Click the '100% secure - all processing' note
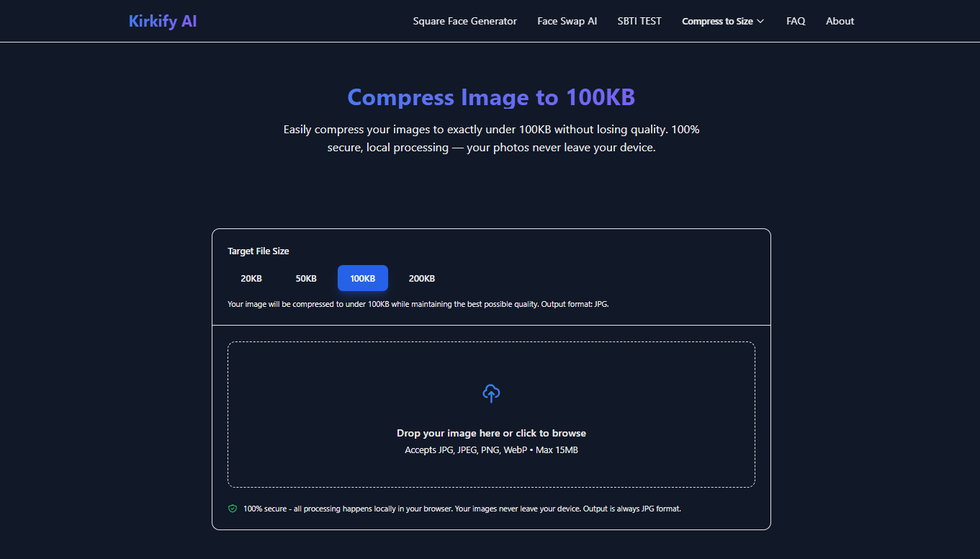 462,509
